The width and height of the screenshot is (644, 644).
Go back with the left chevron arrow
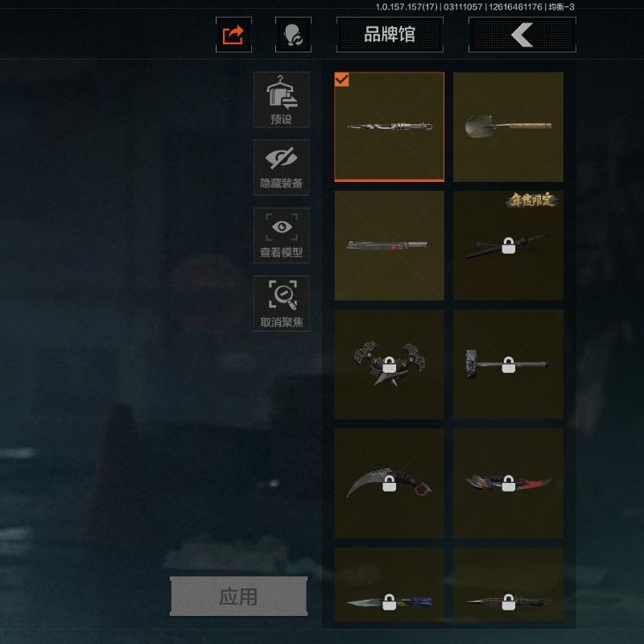pyautogui.click(x=522, y=35)
